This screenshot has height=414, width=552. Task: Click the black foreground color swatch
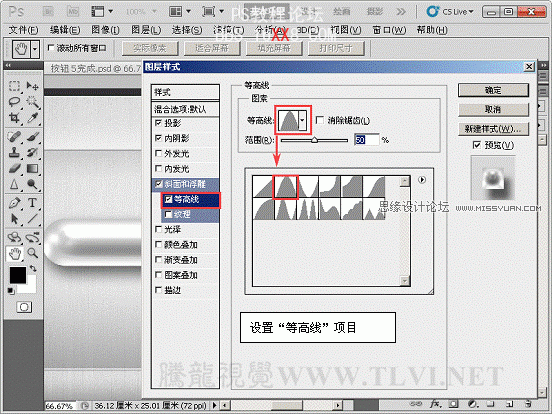point(18,275)
